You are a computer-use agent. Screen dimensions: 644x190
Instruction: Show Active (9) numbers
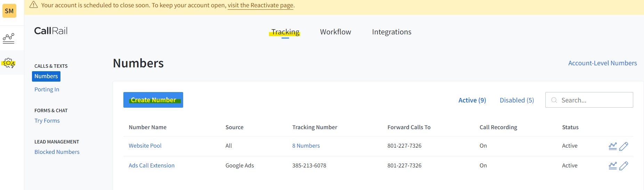(x=472, y=100)
